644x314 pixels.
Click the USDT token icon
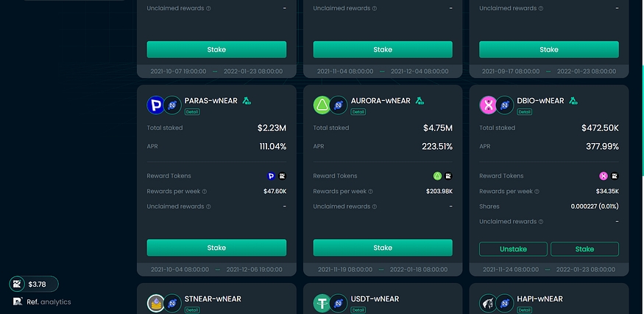(x=322, y=304)
